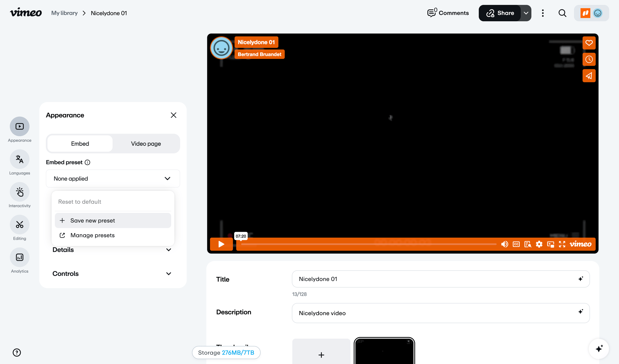Viewport: 619px width, 364px height.
Task: Choose Save new preset
Action: 113,220
